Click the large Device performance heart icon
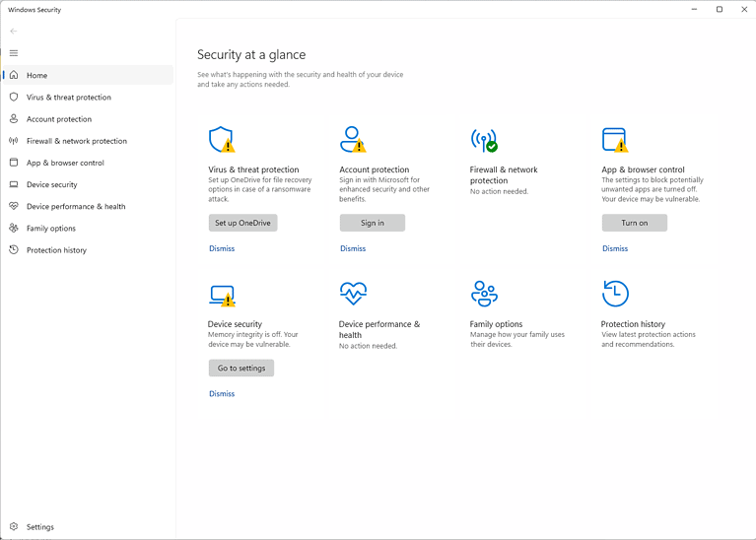 pyautogui.click(x=353, y=294)
